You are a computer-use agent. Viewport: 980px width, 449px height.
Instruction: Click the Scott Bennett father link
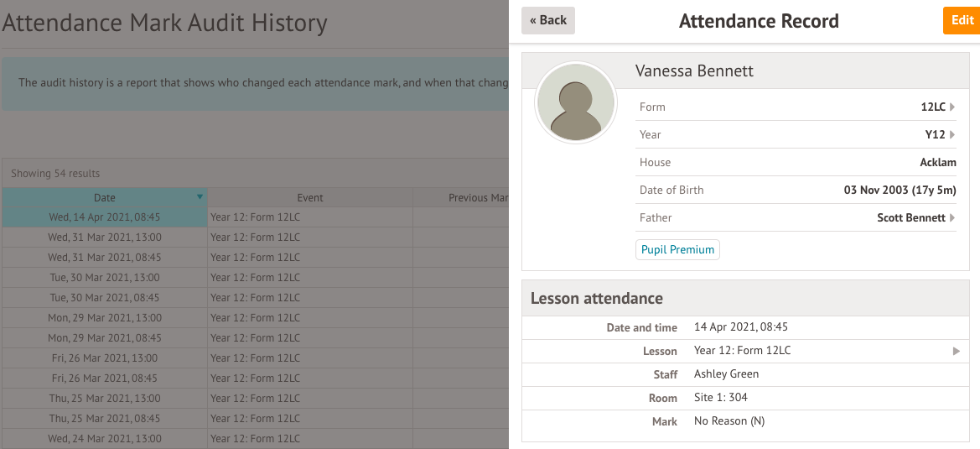[x=911, y=217]
